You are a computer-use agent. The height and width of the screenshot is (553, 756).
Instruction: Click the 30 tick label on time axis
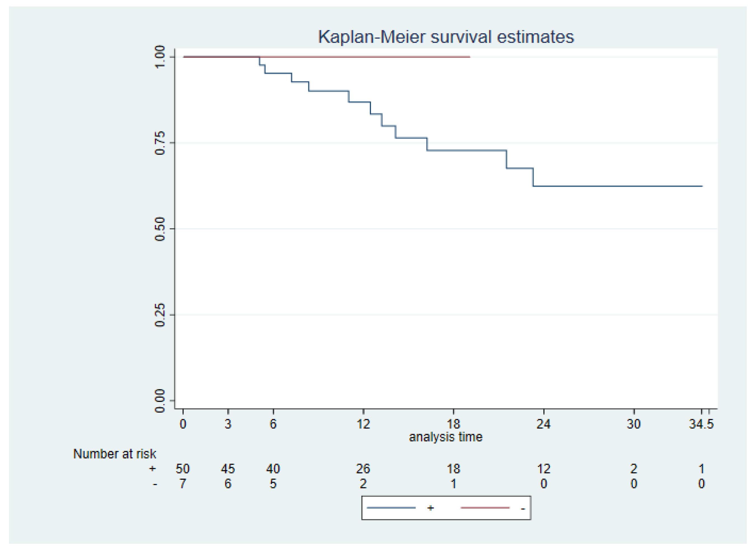[x=634, y=424]
